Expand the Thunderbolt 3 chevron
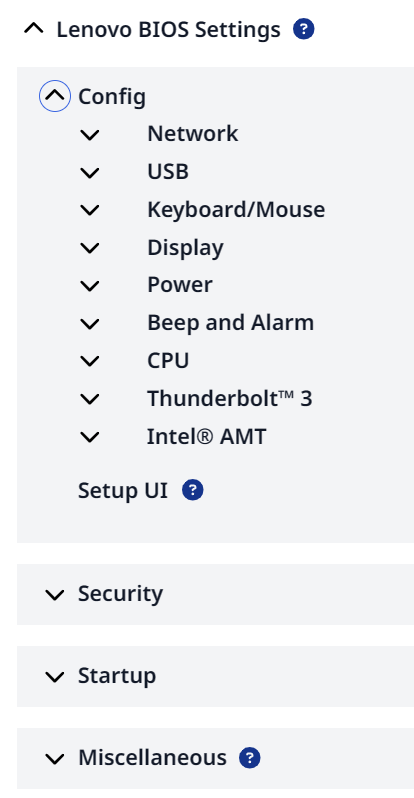 90,400
